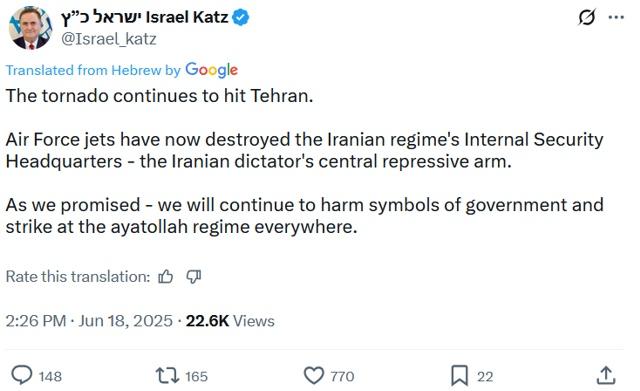Screen dimensions: 640x391
Task: Click the 165 reposts count
Action: tap(196, 376)
